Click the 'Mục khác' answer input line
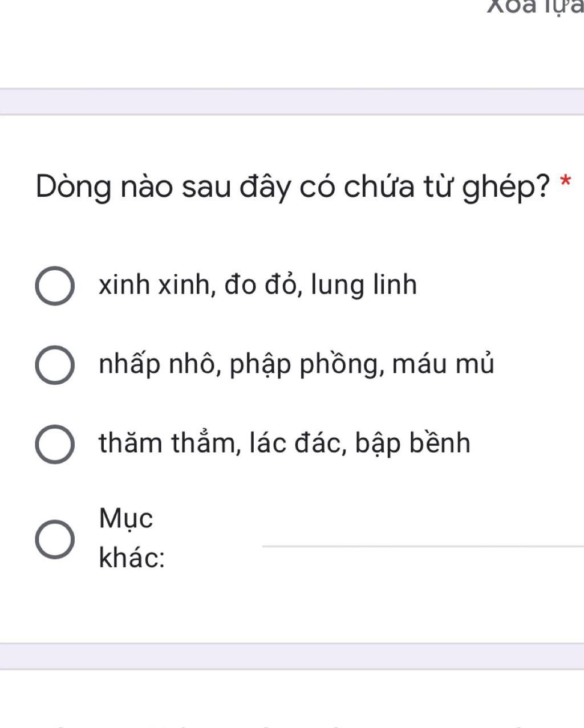The width and height of the screenshot is (584, 728). tap(423, 538)
